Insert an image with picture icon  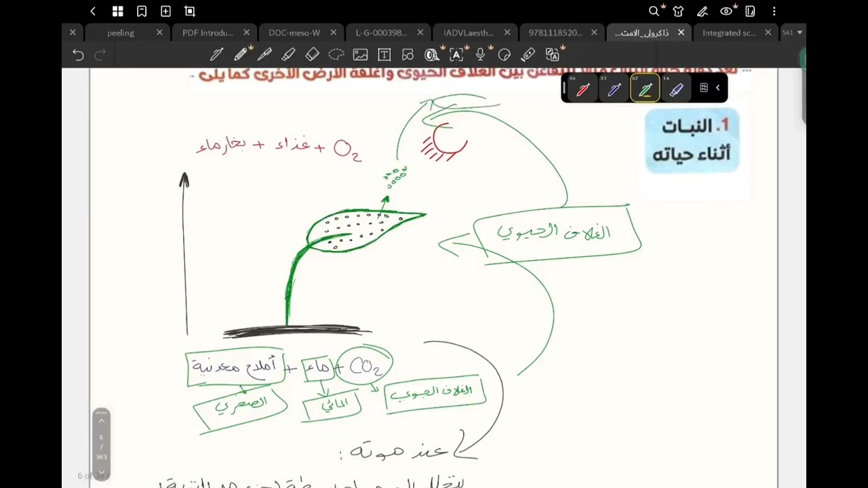tap(360, 54)
